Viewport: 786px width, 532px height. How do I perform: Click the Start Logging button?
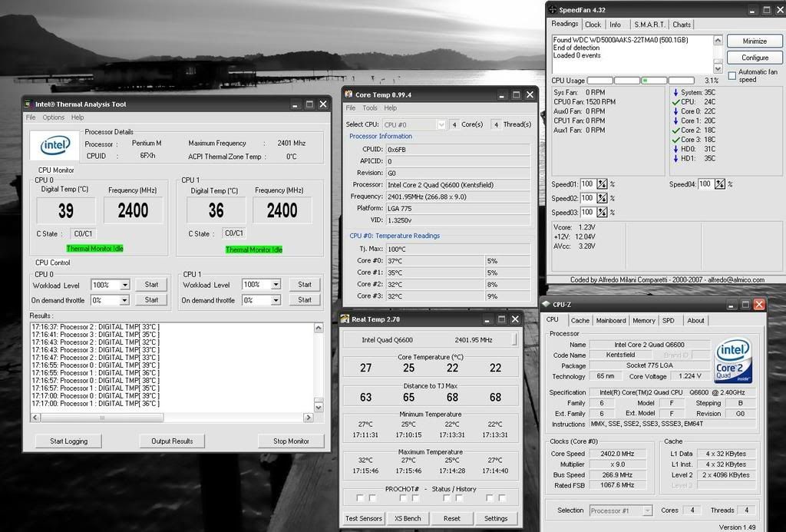pyautogui.click(x=68, y=441)
